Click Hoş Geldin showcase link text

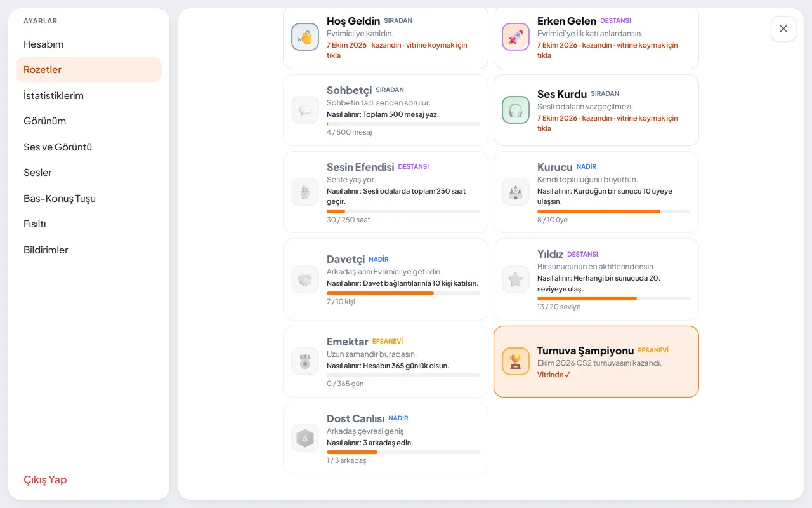pyautogui.click(x=397, y=50)
